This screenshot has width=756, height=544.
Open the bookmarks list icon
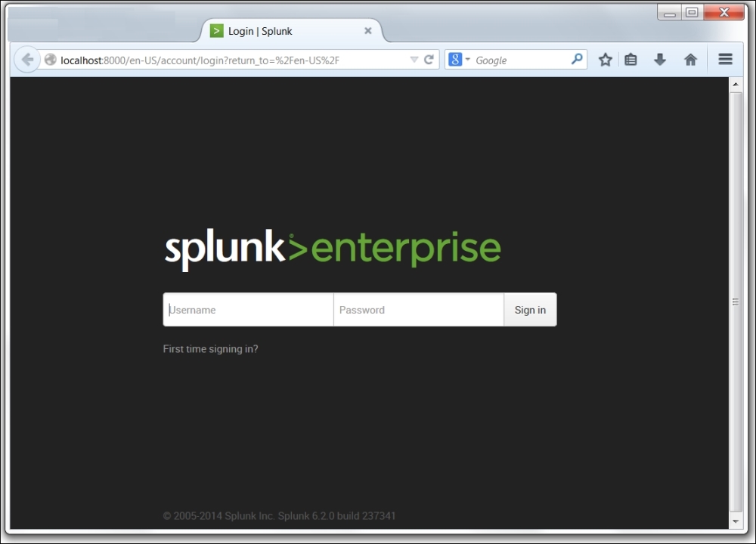coord(631,60)
